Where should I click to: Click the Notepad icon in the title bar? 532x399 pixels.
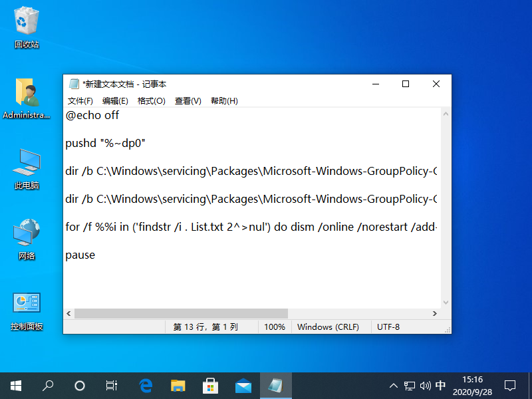tap(74, 84)
